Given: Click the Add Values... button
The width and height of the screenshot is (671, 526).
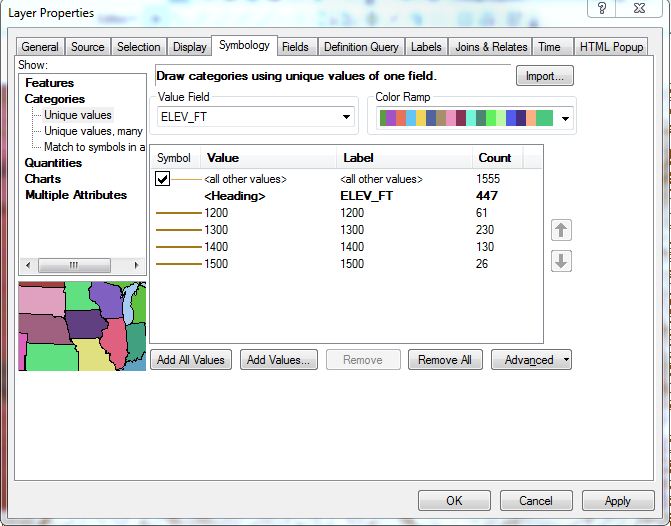Looking at the screenshot, I should [x=279, y=360].
